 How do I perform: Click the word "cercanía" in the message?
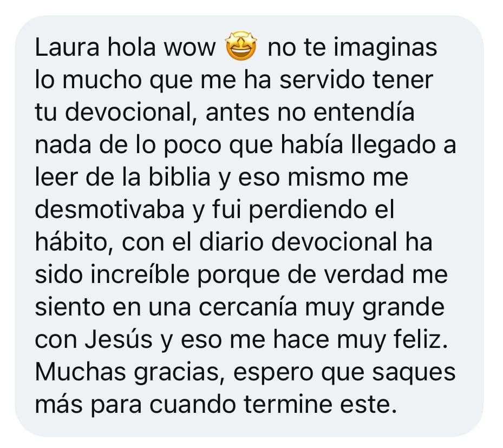tap(247, 307)
